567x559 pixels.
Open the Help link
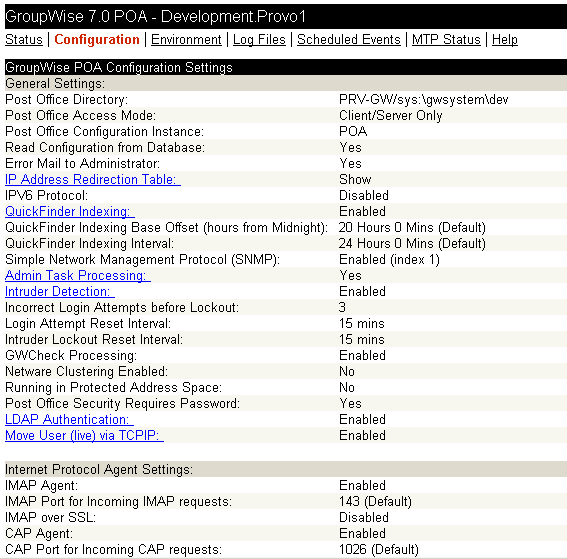[505, 39]
